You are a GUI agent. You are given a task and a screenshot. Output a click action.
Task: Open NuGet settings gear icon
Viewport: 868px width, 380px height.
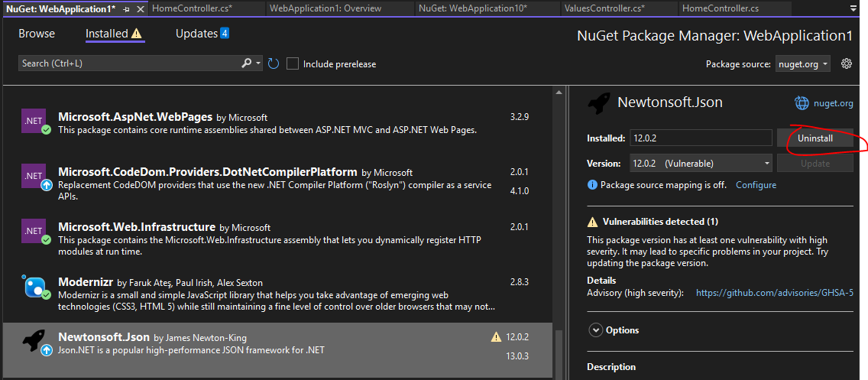(x=846, y=63)
